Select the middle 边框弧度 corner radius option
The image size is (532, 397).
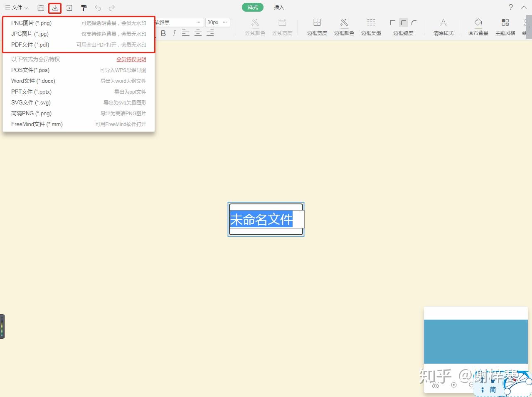coord(403,23)
